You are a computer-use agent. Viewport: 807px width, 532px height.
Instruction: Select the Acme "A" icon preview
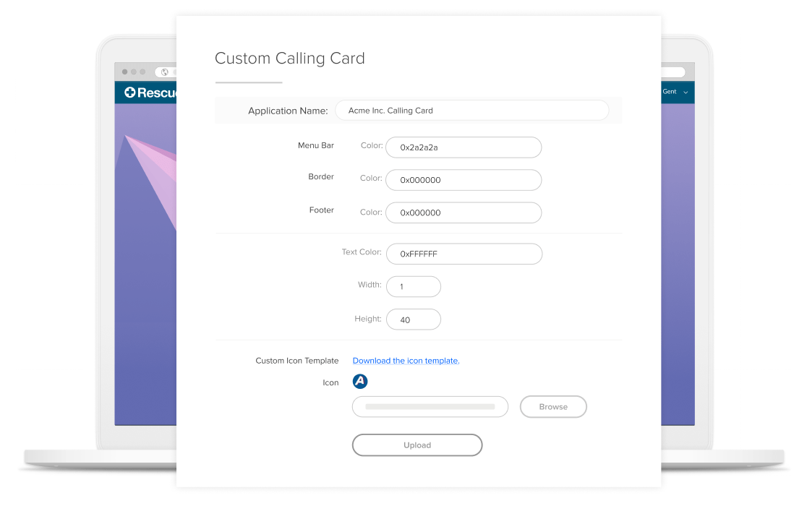coord(360,381)
